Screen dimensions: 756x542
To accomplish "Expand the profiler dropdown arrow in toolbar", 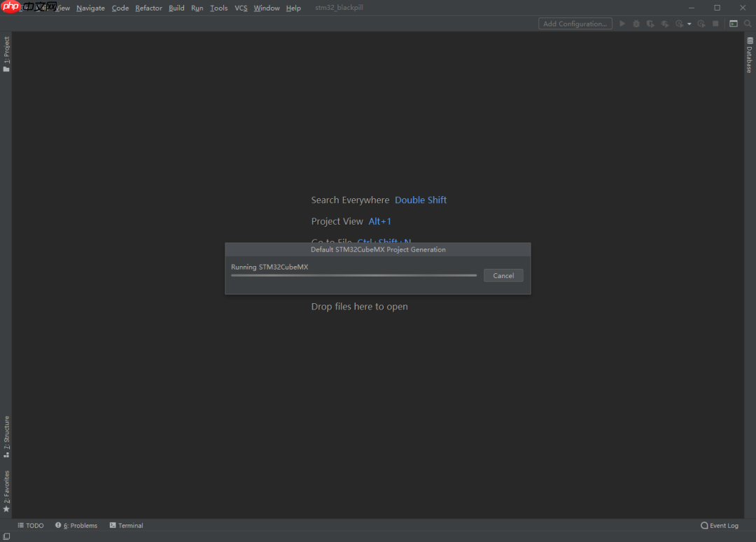I will click(x=689, y=24).
